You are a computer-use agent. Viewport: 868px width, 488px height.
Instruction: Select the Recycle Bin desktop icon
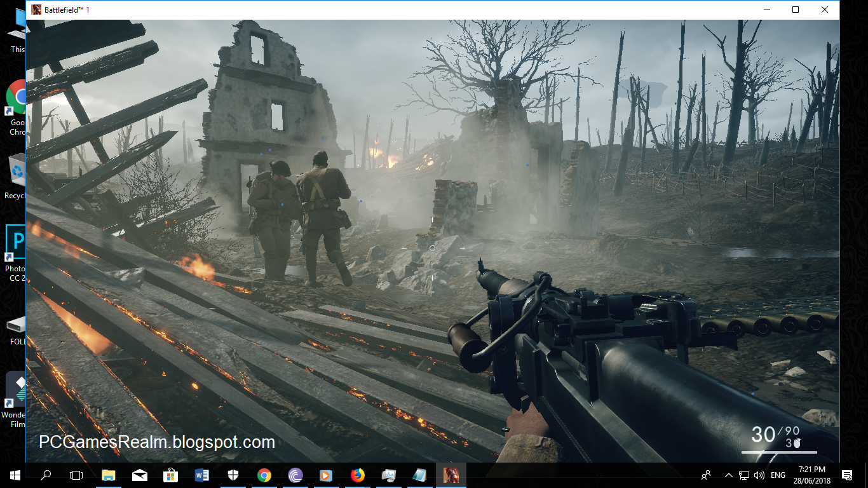(x=16, y=177)
